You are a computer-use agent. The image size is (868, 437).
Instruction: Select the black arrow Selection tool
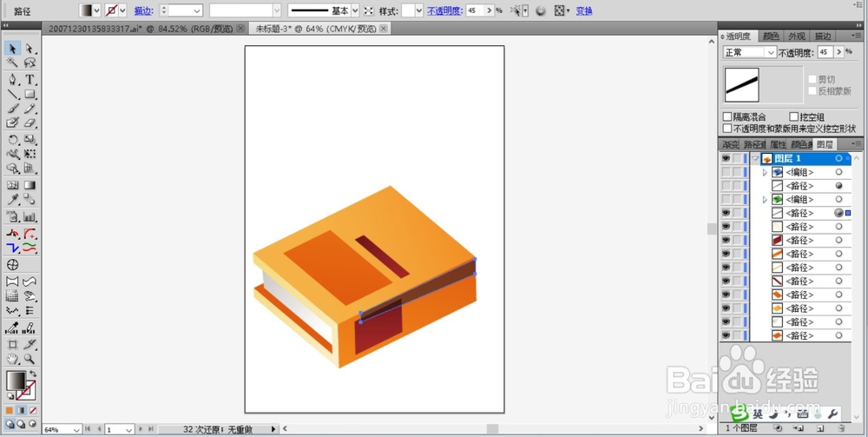click(x=13, y=48)
